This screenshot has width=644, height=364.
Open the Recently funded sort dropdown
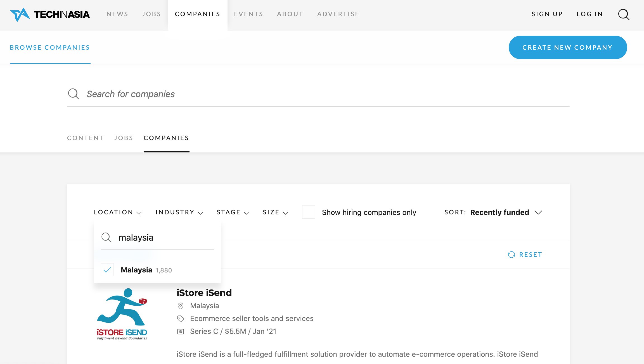click(x=506, y=212)
